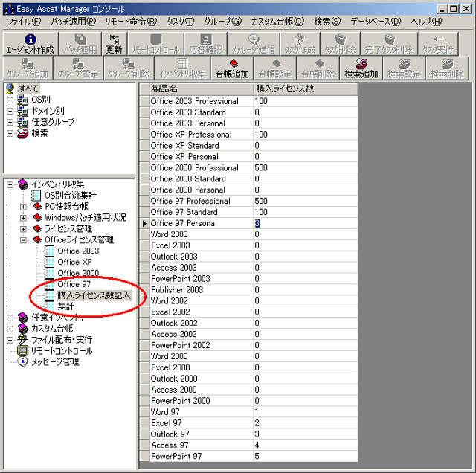Click the license count cell for Word 97
The height and width of the screenshot is (473, 476).
[x=303, y=412]
